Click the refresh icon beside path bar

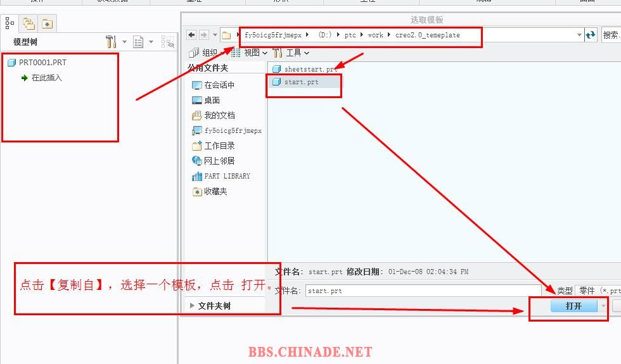pyautogui.click(x=591, y=35)
